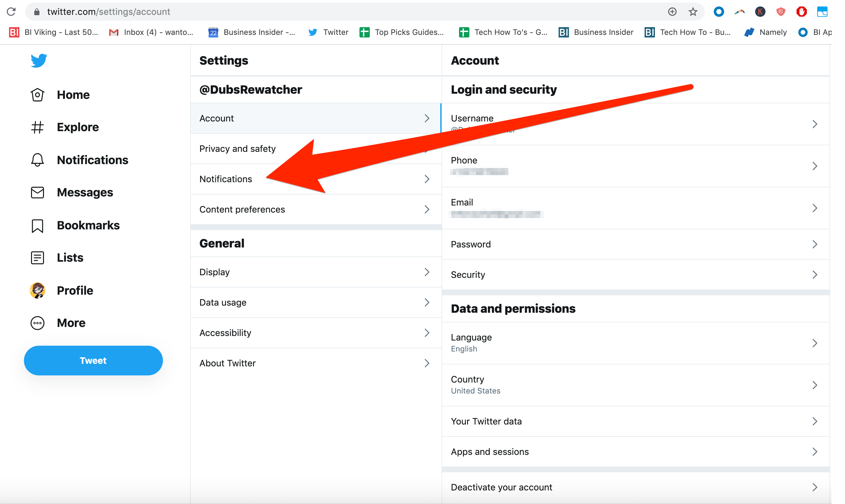Click the More options ellipsis icon

pos(37,323)
